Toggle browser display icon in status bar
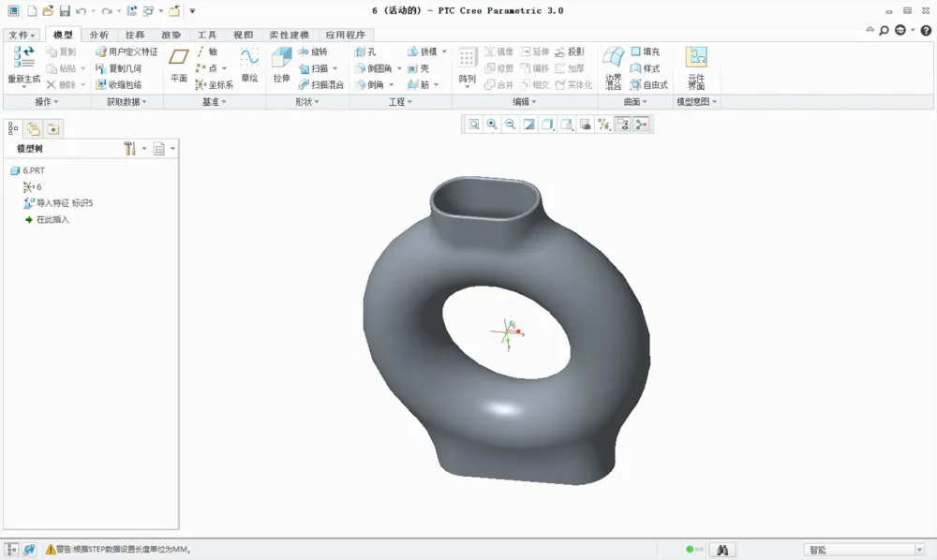 coord(29,550)
